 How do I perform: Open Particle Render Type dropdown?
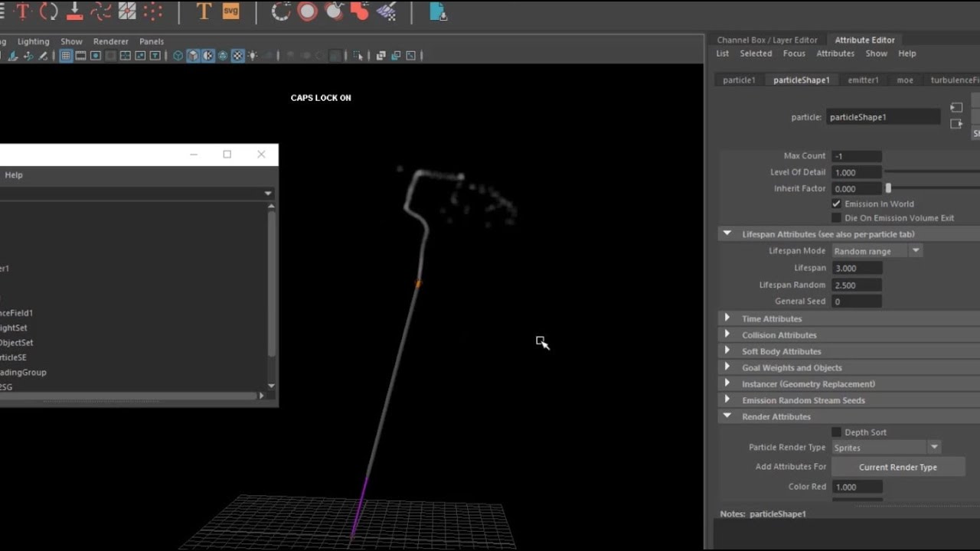point(886,448)
